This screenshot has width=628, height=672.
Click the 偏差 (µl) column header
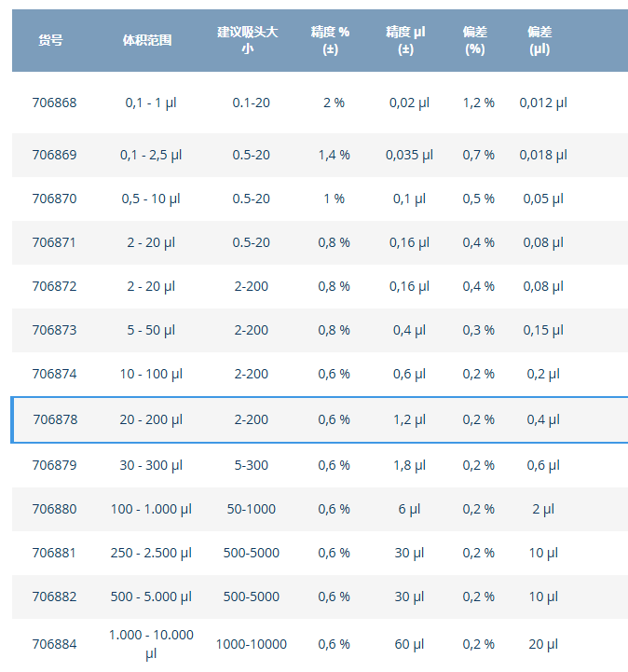click(x=539, y=40)
